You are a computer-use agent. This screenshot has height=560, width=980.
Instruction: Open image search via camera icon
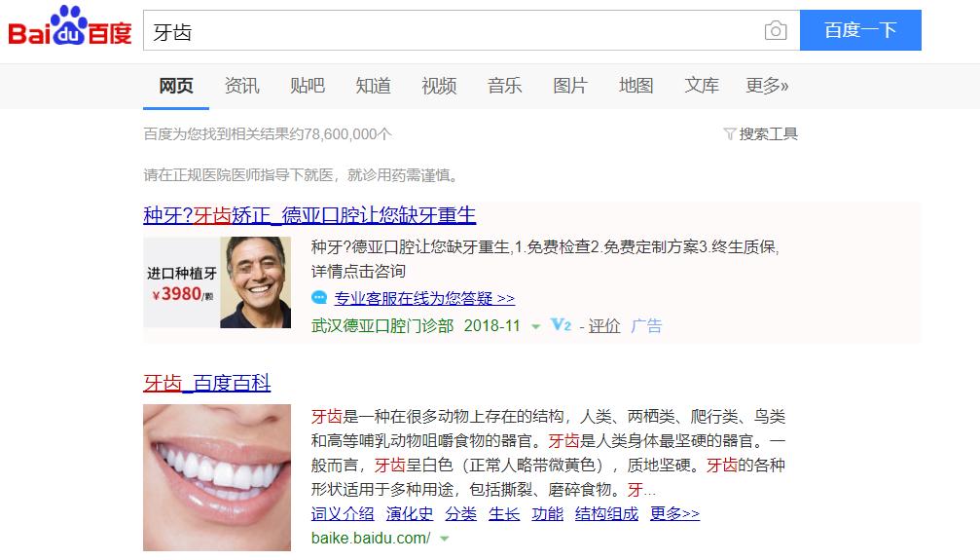click(776, 30)
